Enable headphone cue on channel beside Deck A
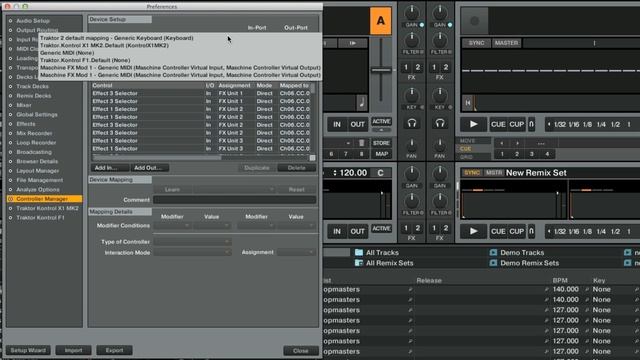 411,123
